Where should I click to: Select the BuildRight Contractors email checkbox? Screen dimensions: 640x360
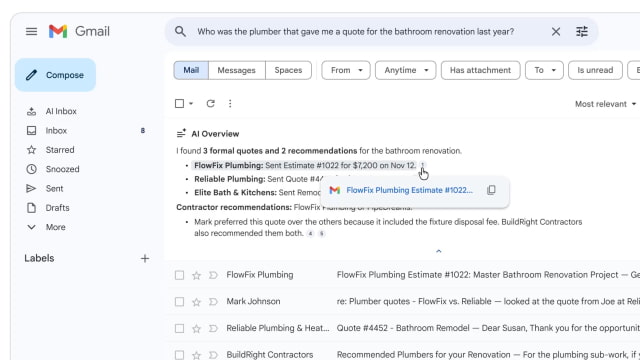coord(179,355)
